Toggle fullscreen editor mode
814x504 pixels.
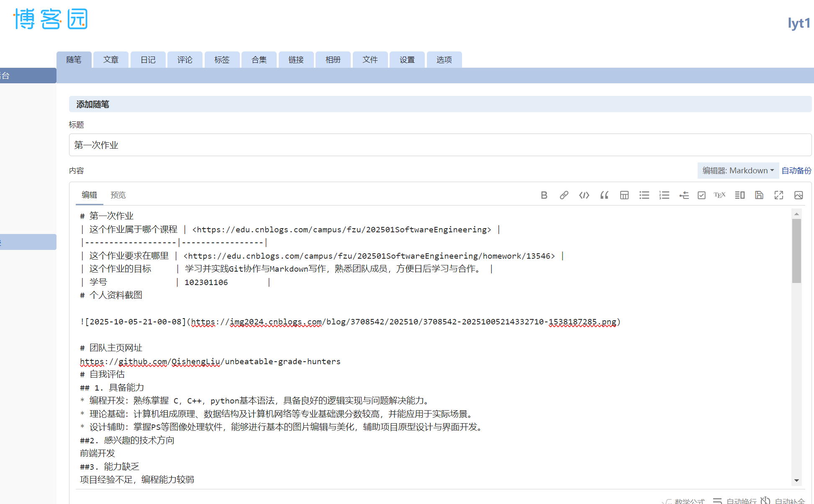coord(778,195)
